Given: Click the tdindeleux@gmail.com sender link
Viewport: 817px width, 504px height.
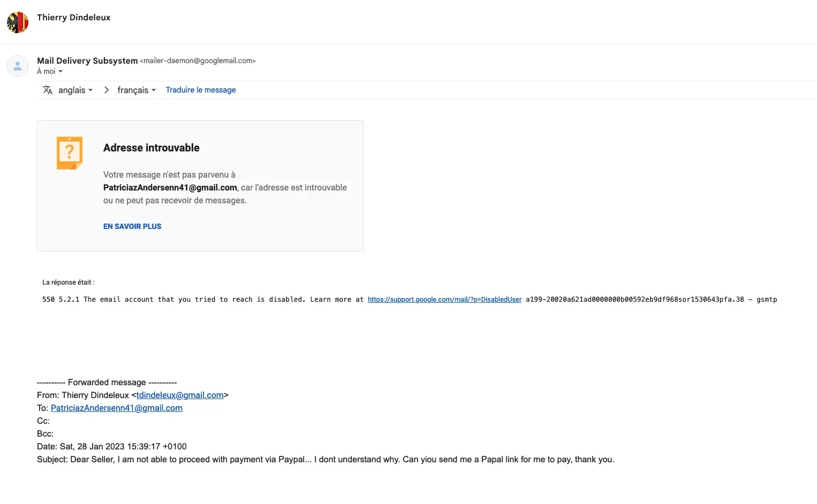Looking at the screenshot, I should [x=180, y=395].
